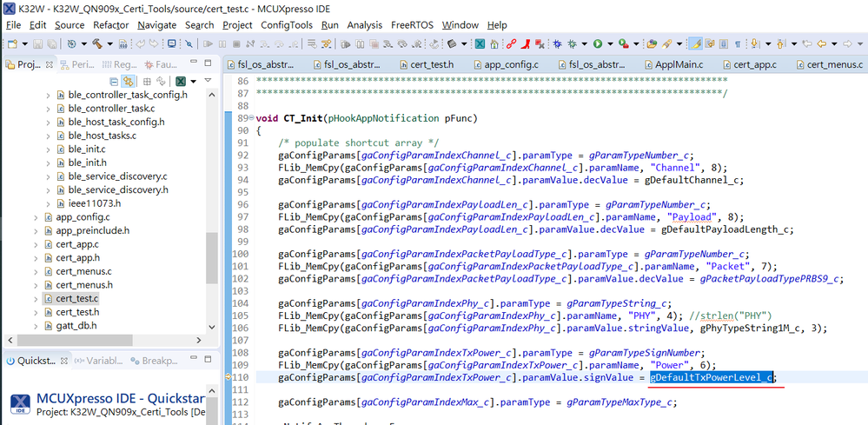Click the Terminate stop square icon
This screenshot has width=868, height=425.
(x=236, y=44)
